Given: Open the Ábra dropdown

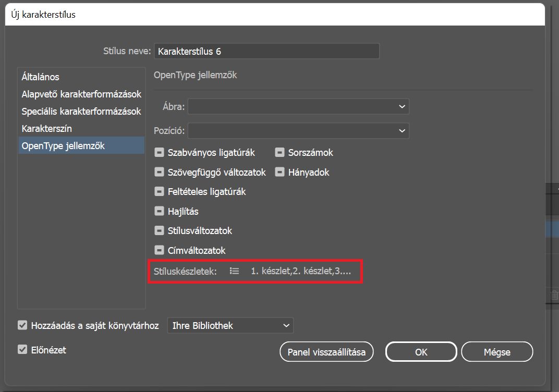Looking at the screenshot, I should coord(298,106).
